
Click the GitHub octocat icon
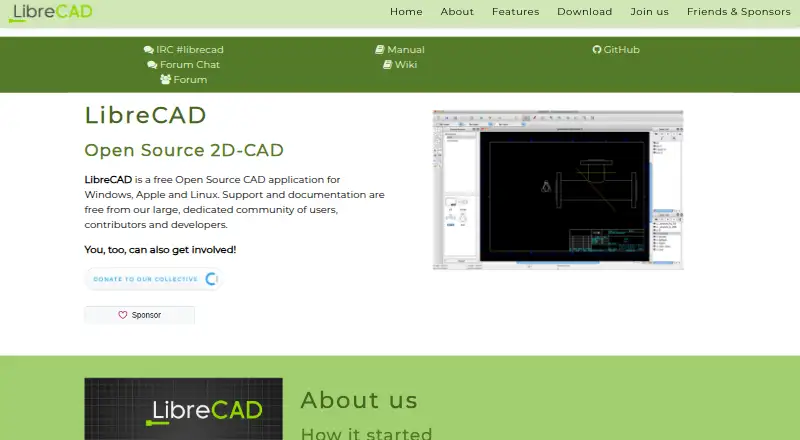597,50
